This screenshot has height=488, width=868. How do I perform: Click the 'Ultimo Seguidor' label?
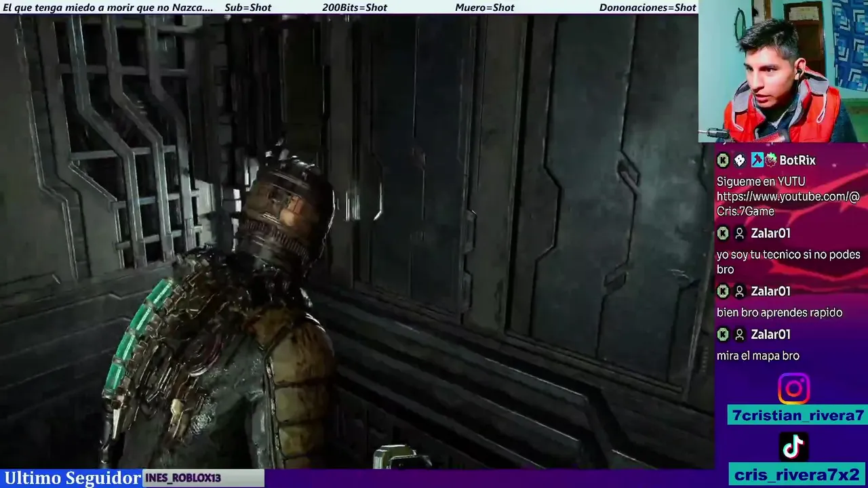click(x=72, y=478)
